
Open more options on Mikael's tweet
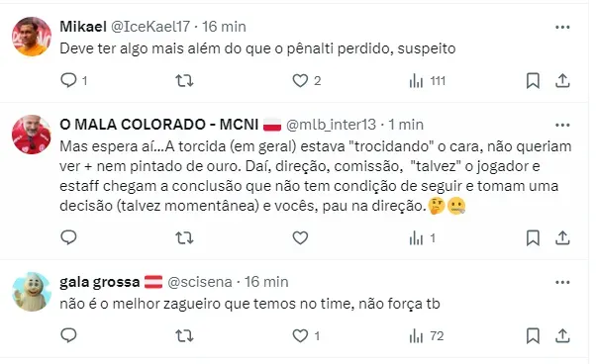coord(562,27)
